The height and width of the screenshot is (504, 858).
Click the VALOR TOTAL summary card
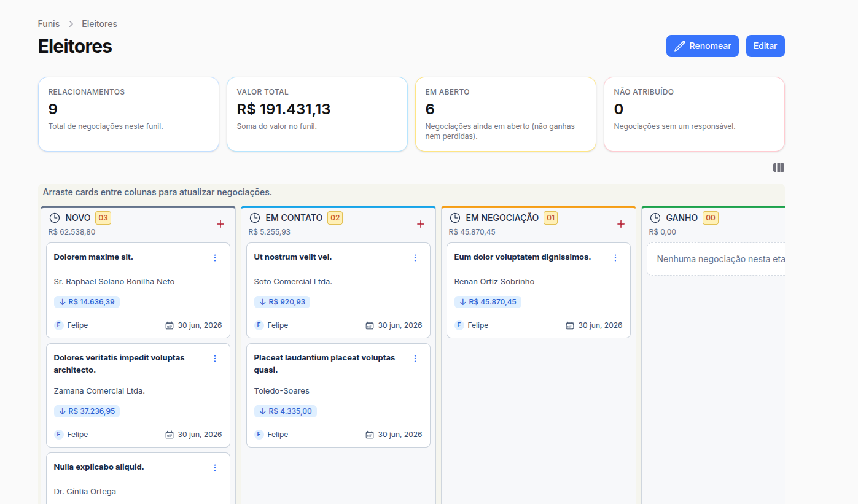tap(317, 114)
